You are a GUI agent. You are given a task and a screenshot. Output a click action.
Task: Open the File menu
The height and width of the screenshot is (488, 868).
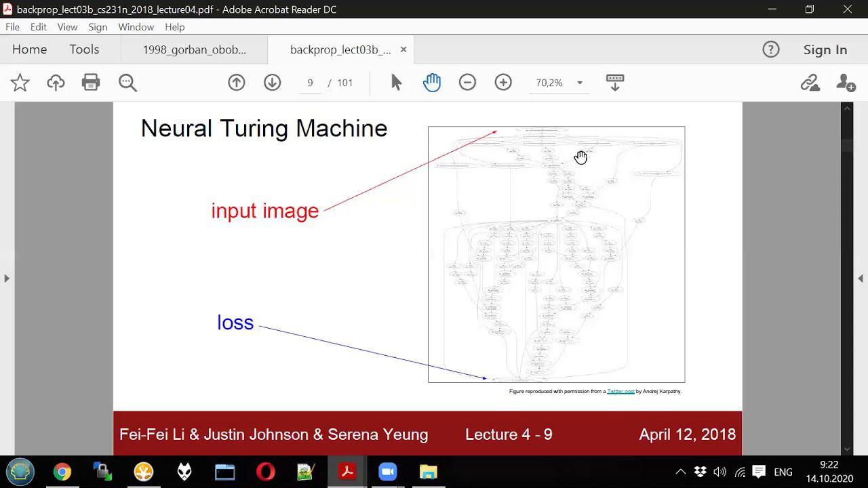click(12, 27)
